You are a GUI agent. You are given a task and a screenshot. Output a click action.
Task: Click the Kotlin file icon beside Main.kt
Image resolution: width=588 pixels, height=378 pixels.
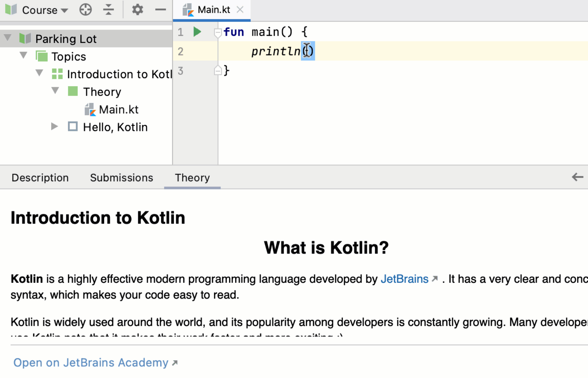pyautogui.click(x=90, y=109)
